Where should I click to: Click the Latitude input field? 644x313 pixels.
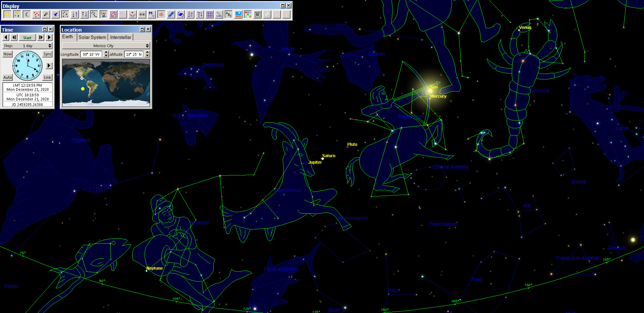134,54
